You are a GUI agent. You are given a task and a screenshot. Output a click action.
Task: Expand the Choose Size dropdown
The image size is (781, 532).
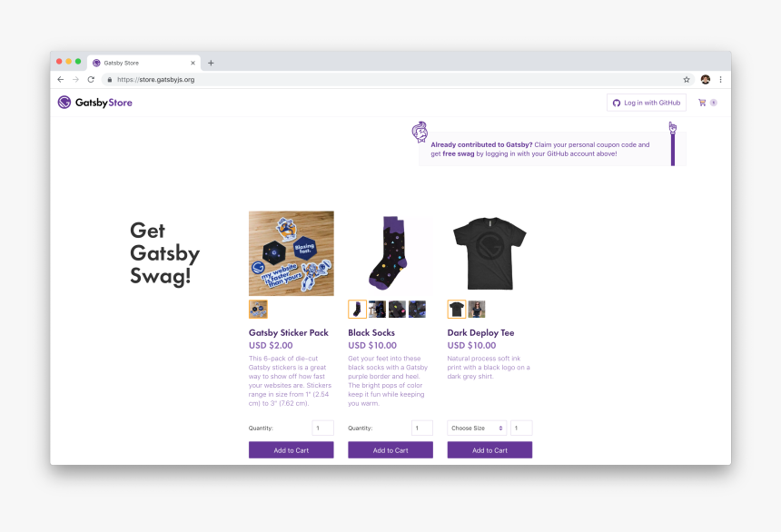[477, 428]
